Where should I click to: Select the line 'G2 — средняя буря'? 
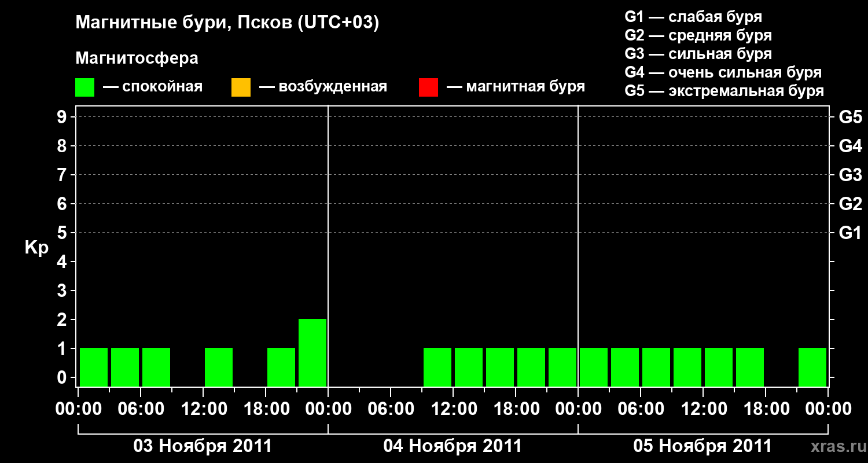point(698,35)
